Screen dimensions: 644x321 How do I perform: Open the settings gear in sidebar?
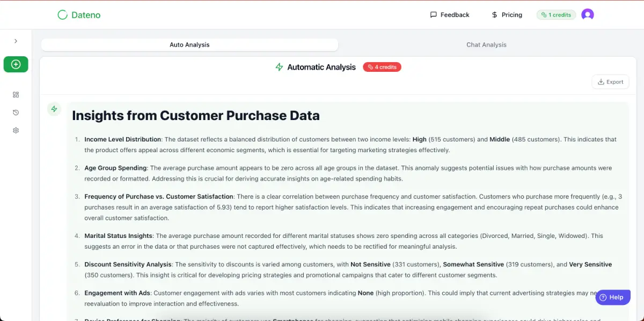pos(16,130)
